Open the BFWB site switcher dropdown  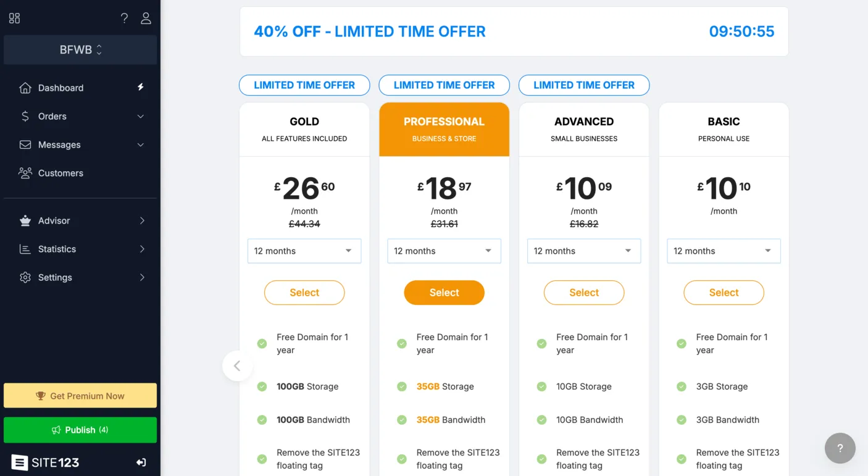(x=80, y=49)
